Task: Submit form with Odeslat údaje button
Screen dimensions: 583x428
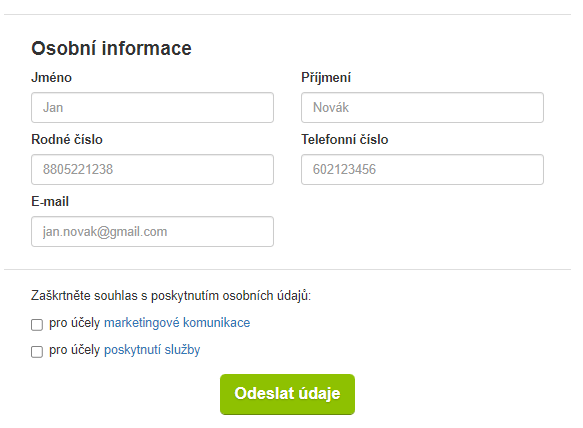Action: tap(287, 394)
